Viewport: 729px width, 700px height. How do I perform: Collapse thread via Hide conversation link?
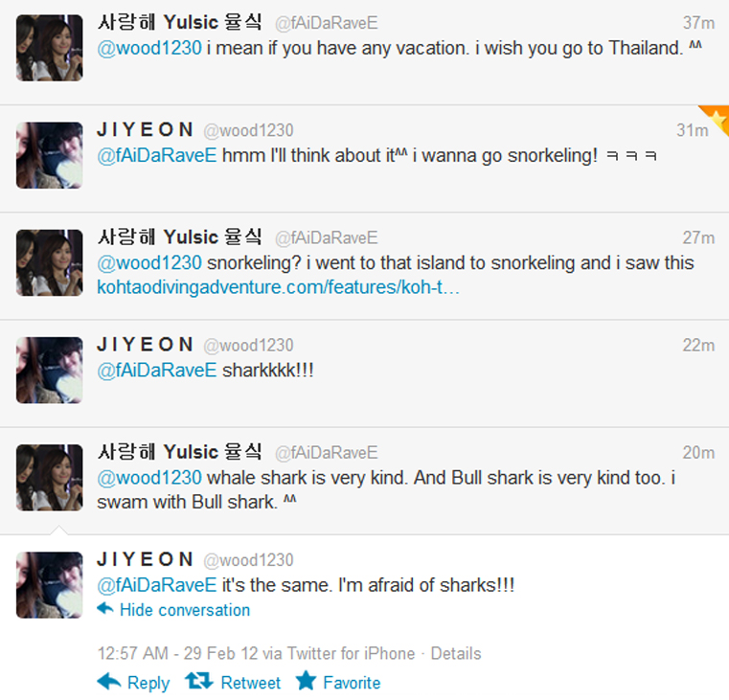coord(185,610)
